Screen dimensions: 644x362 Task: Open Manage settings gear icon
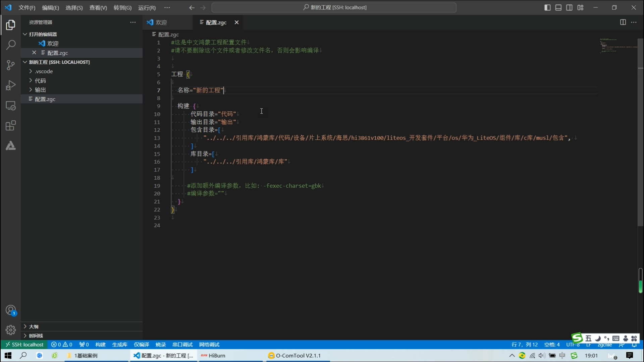[11, 330]
